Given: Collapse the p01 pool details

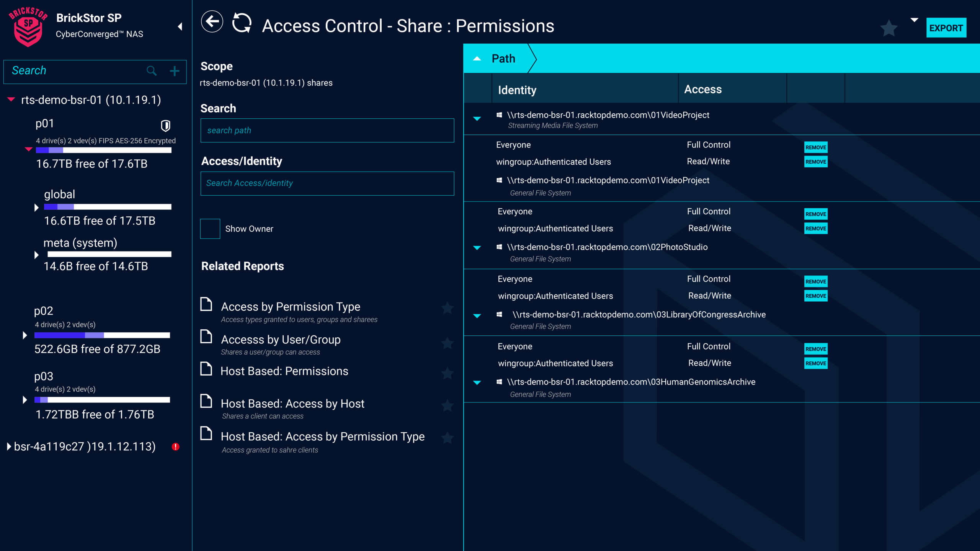Looking at the screenshot, I should coord(28,149).
